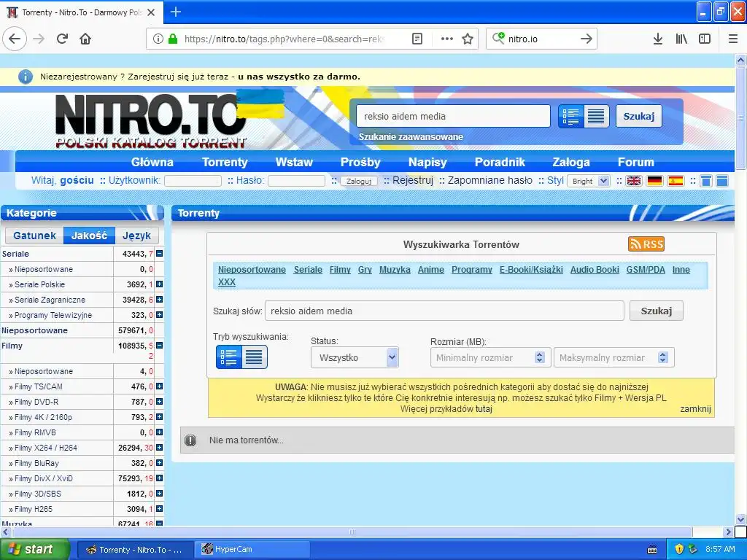Collapse the Filmy category
Viewport: 747px width, 560px height.
tap(160, 345)
